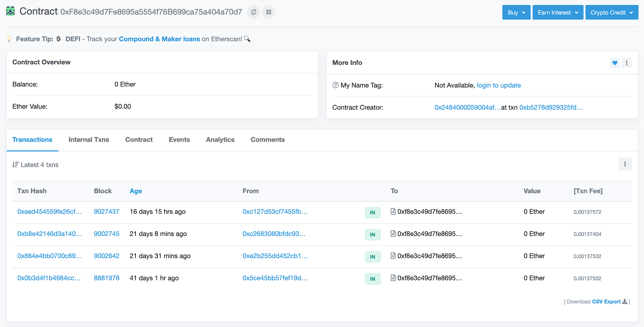This screenshot has height=327, width=644.
Task: Open sender address 0x5ce45bb57fef19d
Action: tap(275, 278)
